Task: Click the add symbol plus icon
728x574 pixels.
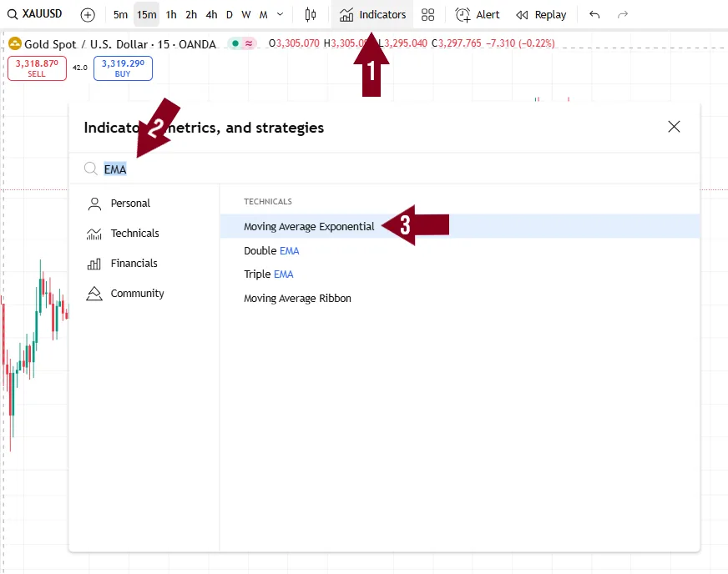Action: (x=88, y=14)
